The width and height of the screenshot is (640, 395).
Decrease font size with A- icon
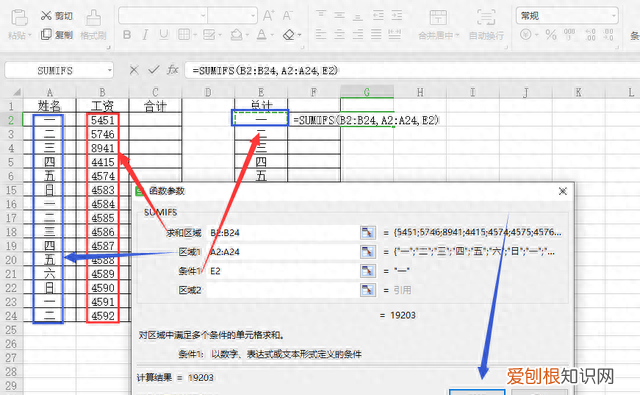[x=288, y=16]
